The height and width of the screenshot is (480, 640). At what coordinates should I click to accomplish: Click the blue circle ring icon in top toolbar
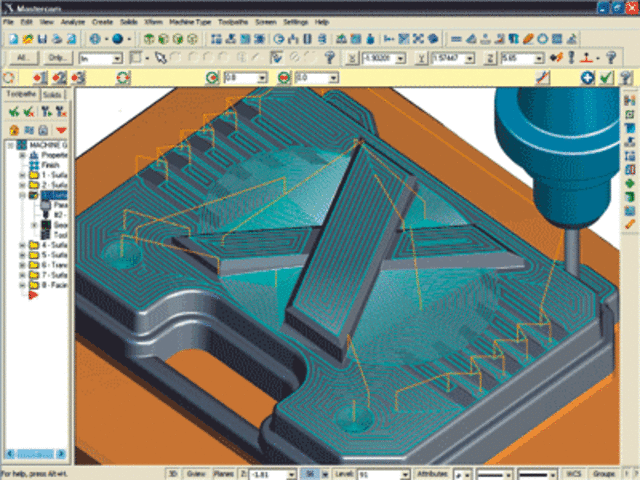click(542, 39)
